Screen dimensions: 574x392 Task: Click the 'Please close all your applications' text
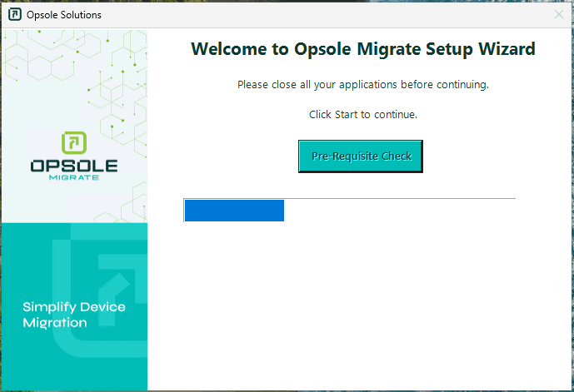[x=362, y=85]
